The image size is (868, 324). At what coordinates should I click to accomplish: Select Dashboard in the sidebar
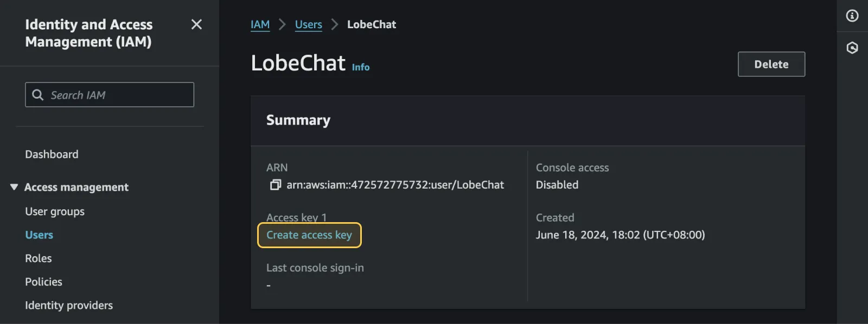(x=52, y=154)
